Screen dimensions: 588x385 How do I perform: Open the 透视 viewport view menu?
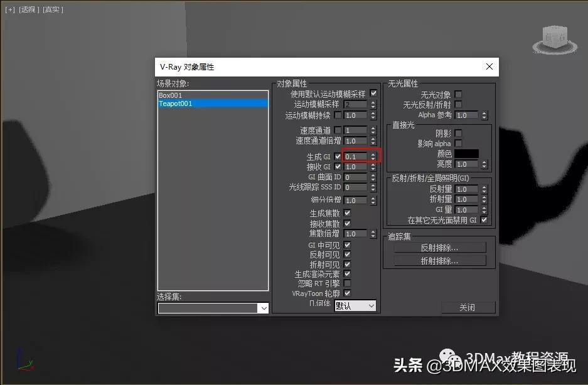[x=29, y=10]
